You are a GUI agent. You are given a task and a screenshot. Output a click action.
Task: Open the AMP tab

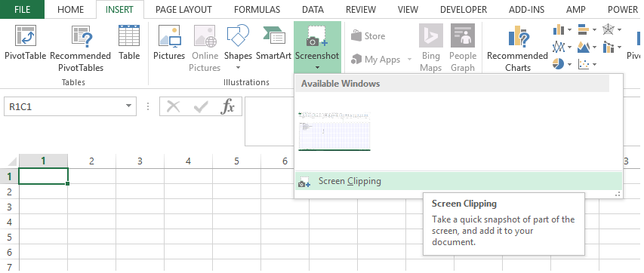coord(576,10)
